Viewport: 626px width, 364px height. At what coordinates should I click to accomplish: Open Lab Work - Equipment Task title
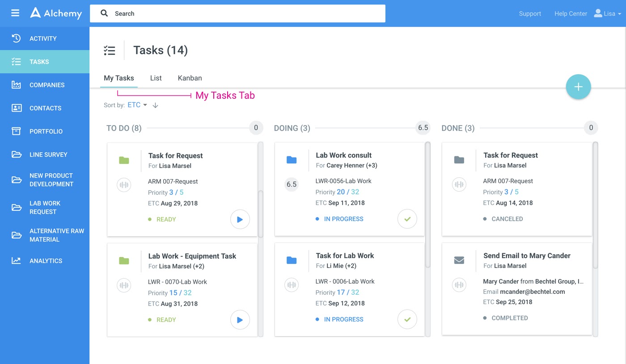(192, 256)
